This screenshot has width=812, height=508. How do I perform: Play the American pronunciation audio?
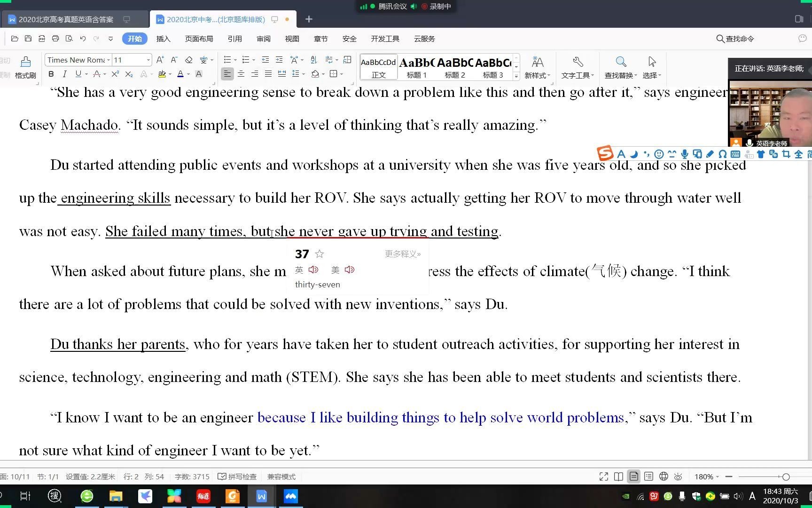tap(349, 270)
